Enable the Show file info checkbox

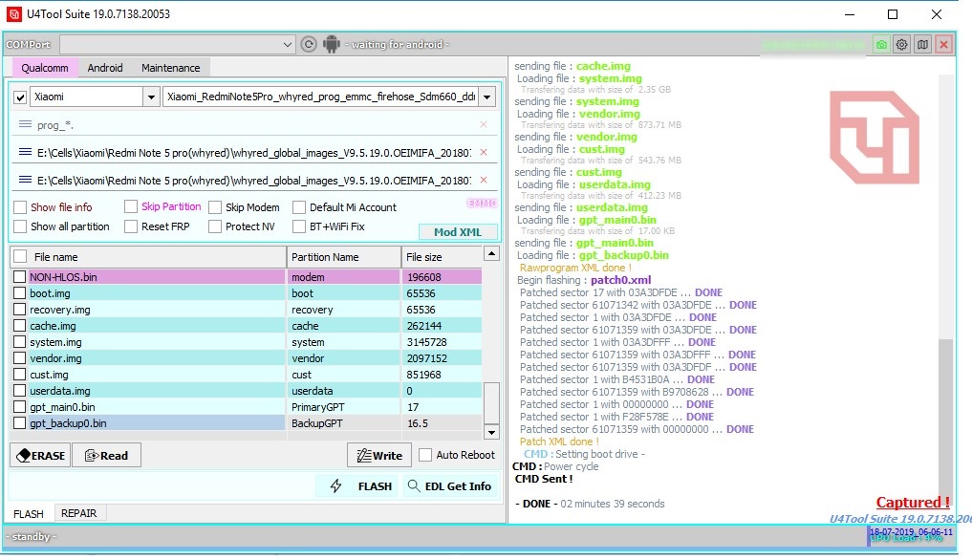click(20, 207)
